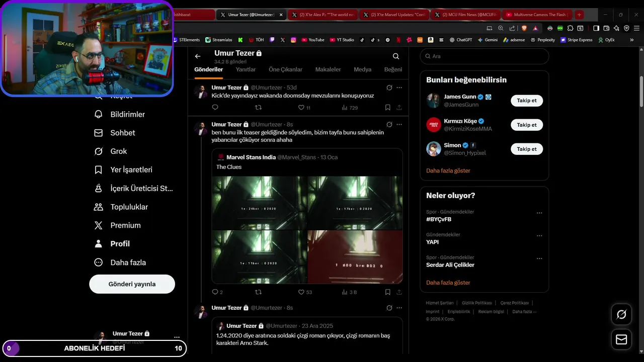Open floating messages envelope button
This screenshot has width=644, height=362.
coord(621,340)
